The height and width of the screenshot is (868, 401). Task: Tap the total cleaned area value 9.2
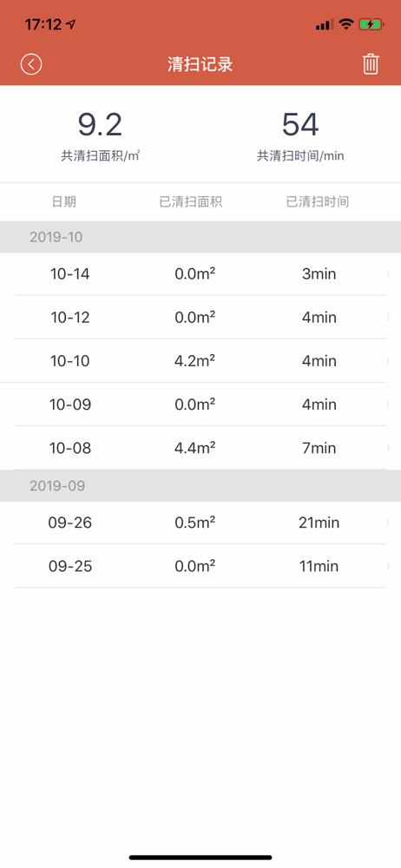click(x=100, y=124)
